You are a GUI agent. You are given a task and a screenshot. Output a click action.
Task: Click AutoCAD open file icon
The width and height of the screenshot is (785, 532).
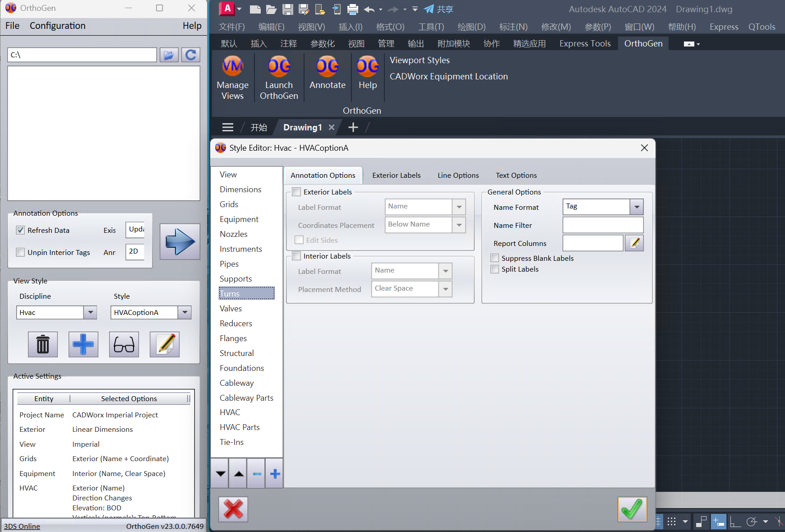pyautogui.click(x=271, y=9)
